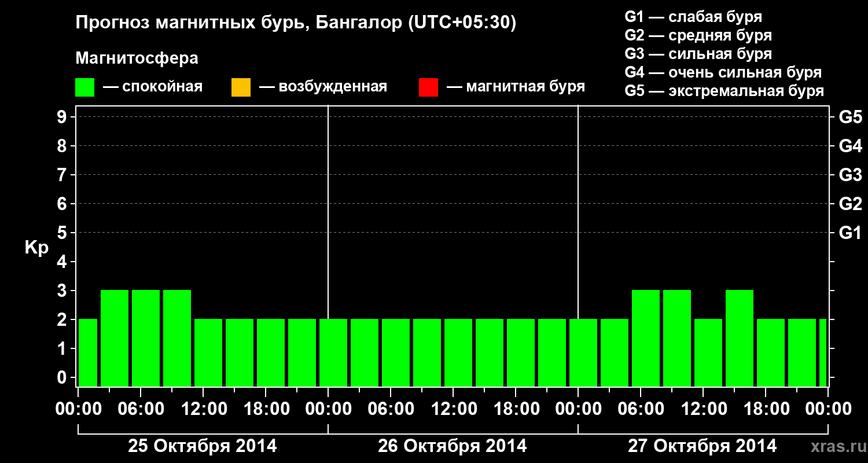Click the '25 Октября 2014' date label
868x463 pixels.
[x=203, y=446]
